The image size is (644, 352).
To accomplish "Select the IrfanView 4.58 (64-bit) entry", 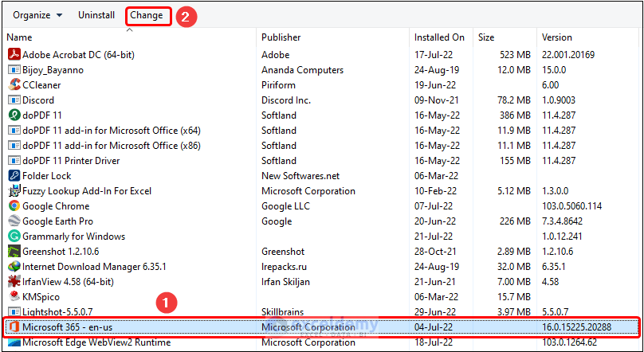I will (x=68, y=282).
